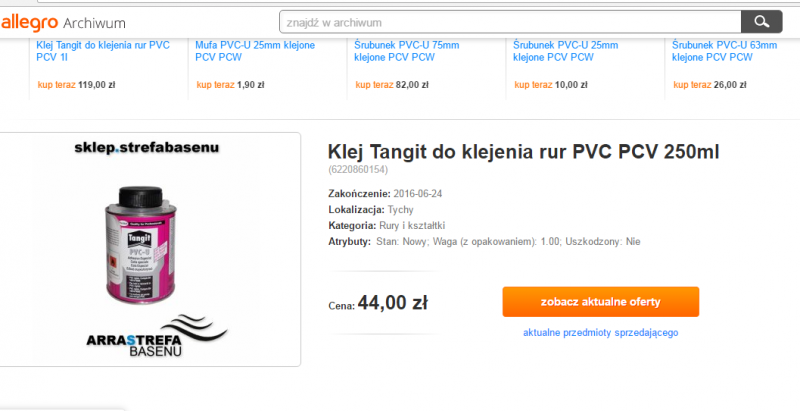Open 'Śrubunek PVC-U 75mm klejone' listing

pos(407,51)
